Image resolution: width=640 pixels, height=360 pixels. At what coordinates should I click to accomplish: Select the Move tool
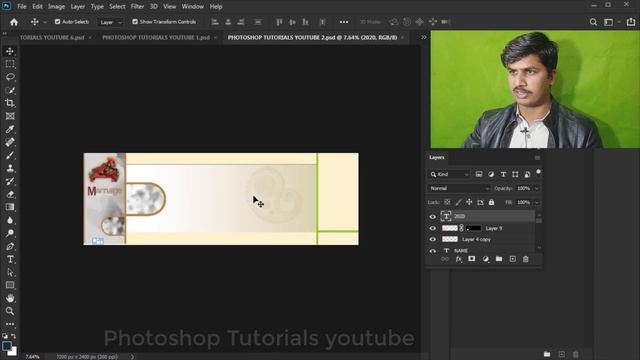(x=10, y=51)
